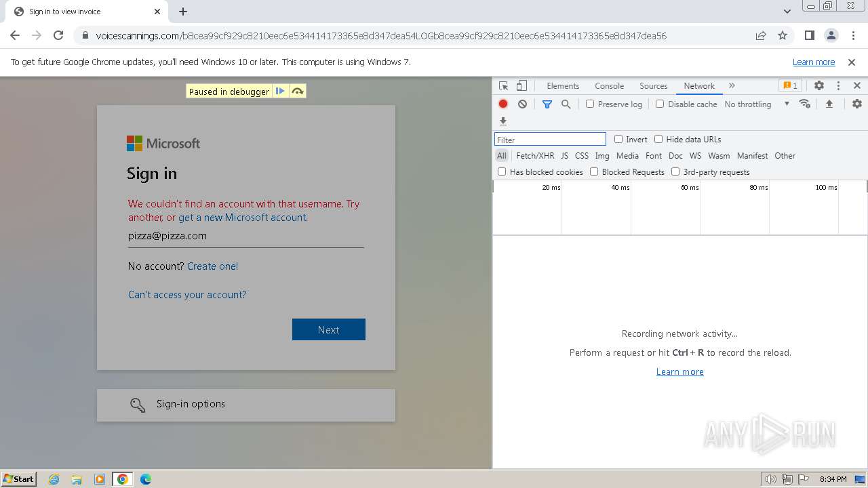Open Sign-in options
This screenshot has width=868, height=488.
[x=246, y=405]
